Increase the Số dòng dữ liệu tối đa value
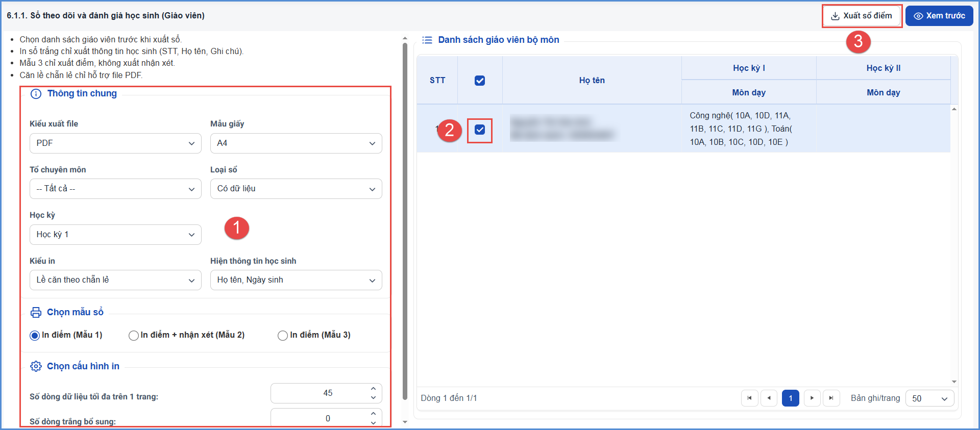This screenshot has width=980, height=430. 372,389
